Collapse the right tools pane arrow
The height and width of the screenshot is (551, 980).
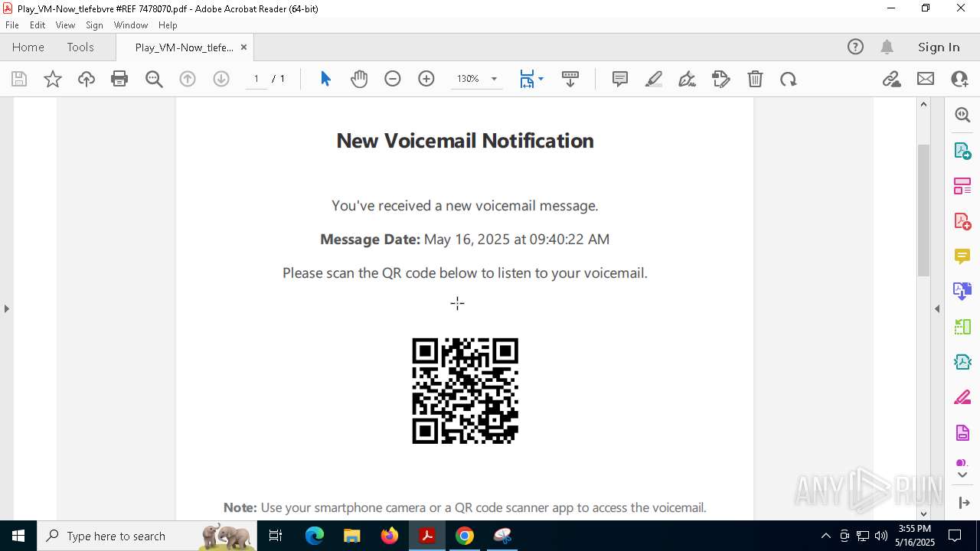coord(937,308)
